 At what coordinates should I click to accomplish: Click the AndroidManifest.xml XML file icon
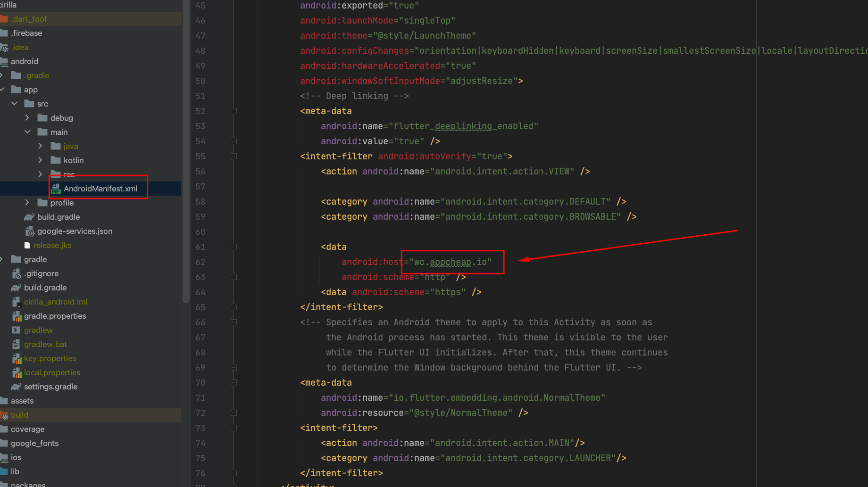pos(57,189)
